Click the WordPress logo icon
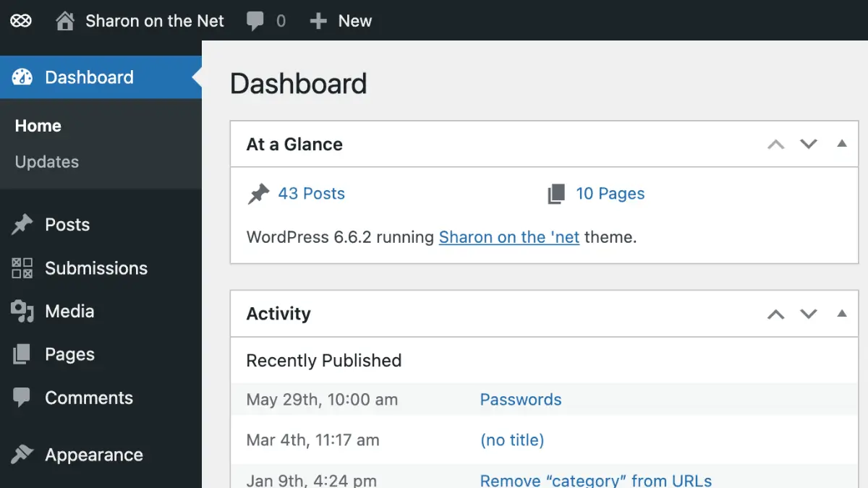The height and width of the screenshot is (488, 868). 20,20
